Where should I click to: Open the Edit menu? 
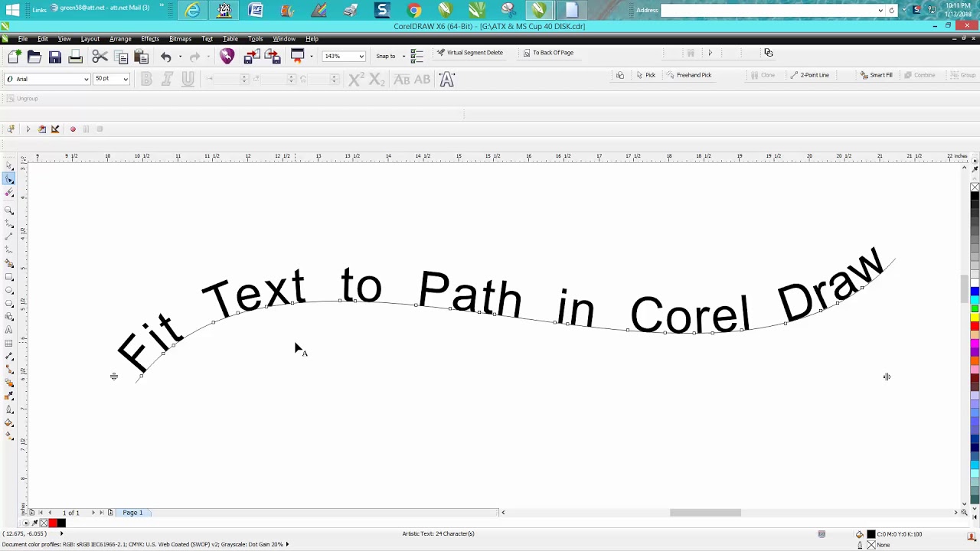[43, 39]
